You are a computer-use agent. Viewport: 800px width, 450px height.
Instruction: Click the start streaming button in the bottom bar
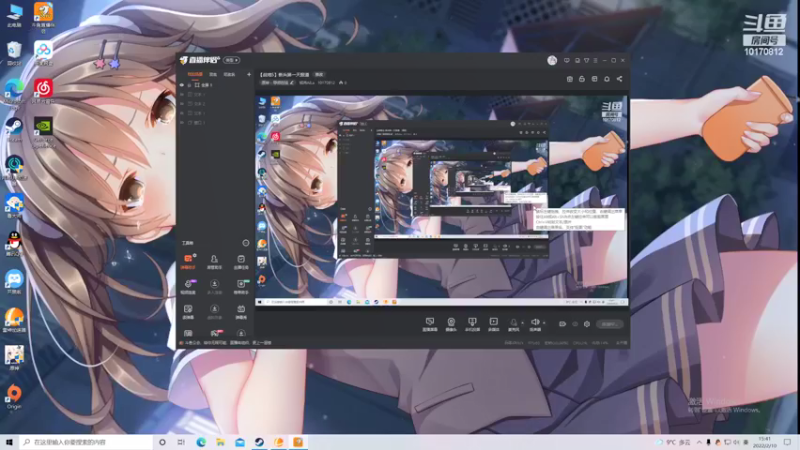[610, 324]
